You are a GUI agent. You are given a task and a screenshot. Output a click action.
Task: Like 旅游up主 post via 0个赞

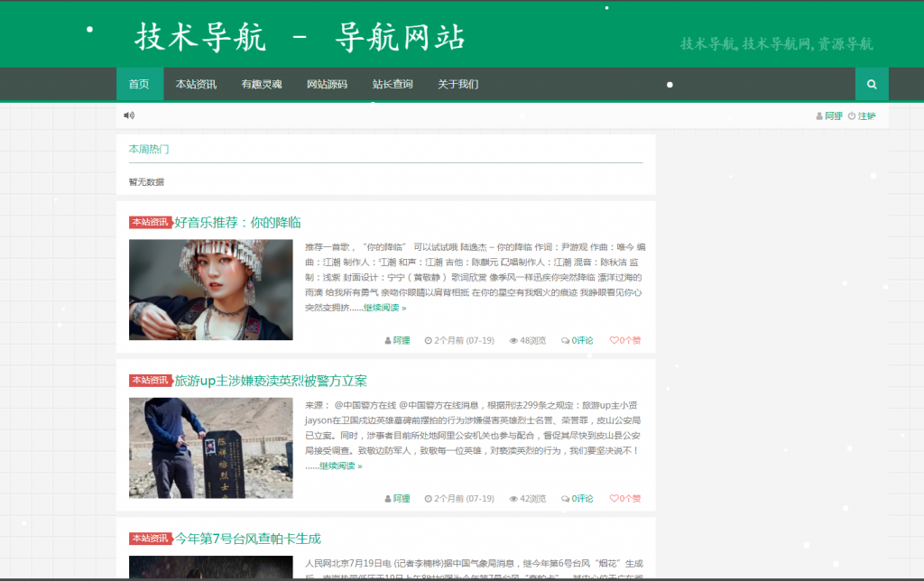(x=630, y=499)
